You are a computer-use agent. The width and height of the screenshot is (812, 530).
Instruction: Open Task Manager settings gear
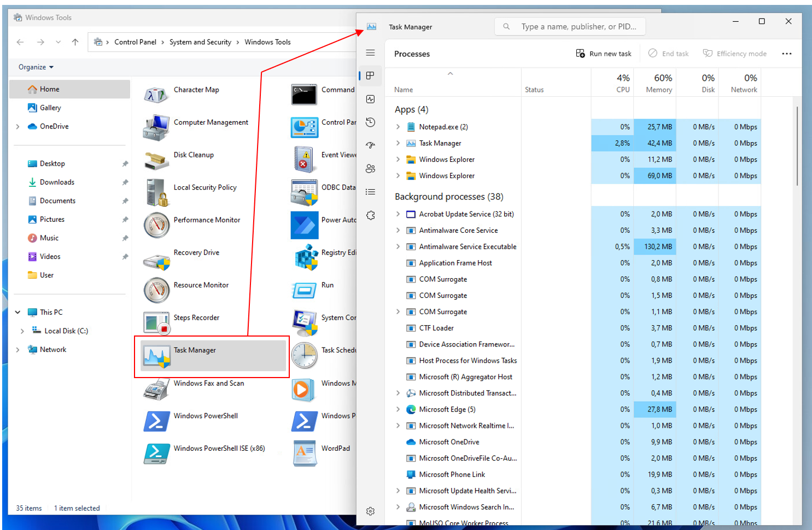pyautogui.click(x=370, y=511)
